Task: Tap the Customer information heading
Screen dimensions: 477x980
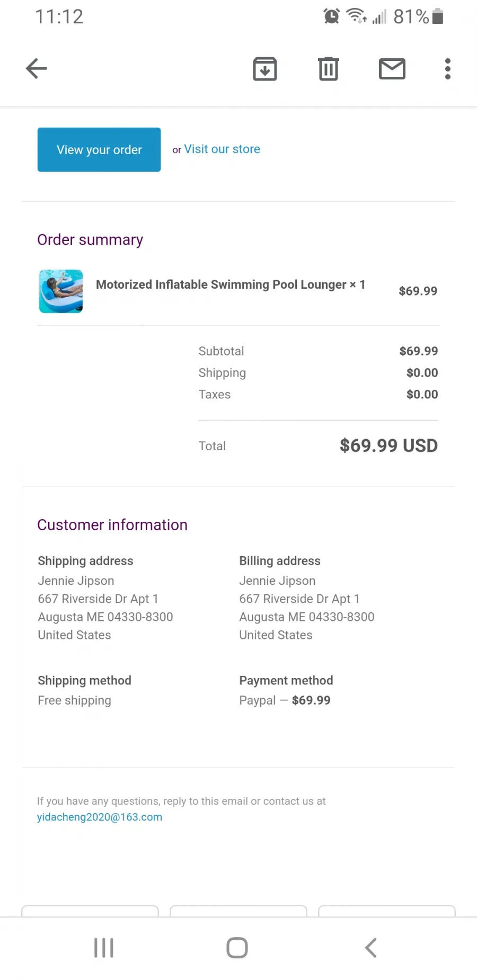Action: pyautogui.click(x=112, y=525)
